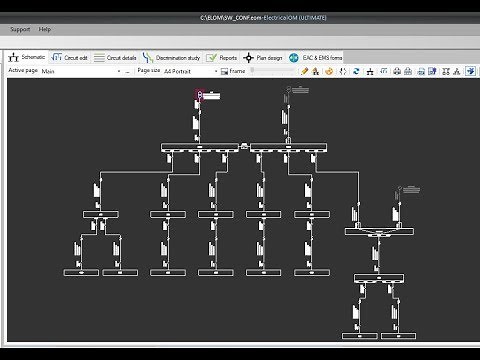This screenshot has height=360, width=480.
Task: Switch to the Schematic tab
Action: point(27,57)
